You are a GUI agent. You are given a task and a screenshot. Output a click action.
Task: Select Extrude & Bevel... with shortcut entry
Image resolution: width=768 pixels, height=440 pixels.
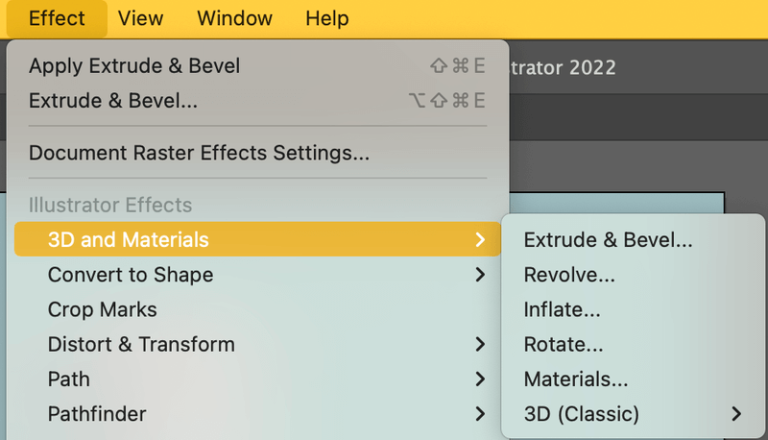pyautogui.click(x=113, y=101)
